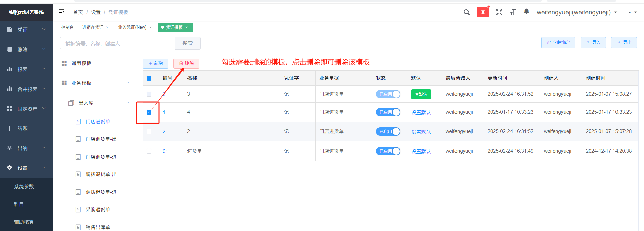The image size is (644, 231).
Task: Toggle the select-all header checkbox
Action: [149, 78]
